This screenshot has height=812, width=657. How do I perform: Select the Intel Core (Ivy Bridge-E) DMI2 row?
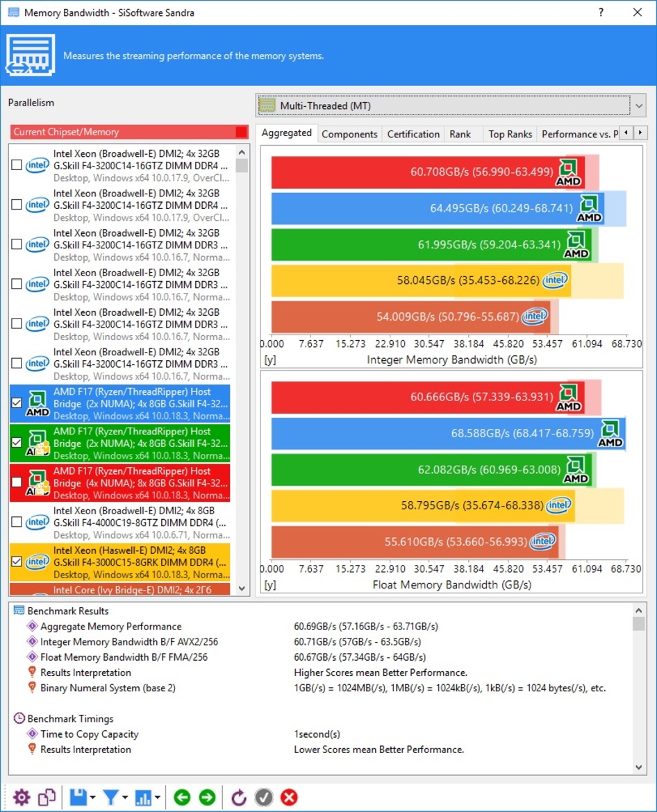point(119,589)
